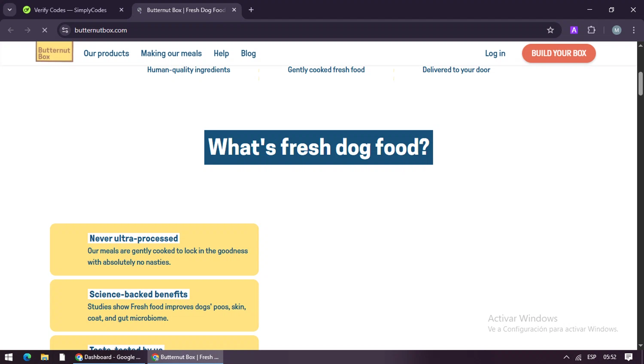Click the Log in link
Screen dimensions: 644x364
click(x=495, y=53)
